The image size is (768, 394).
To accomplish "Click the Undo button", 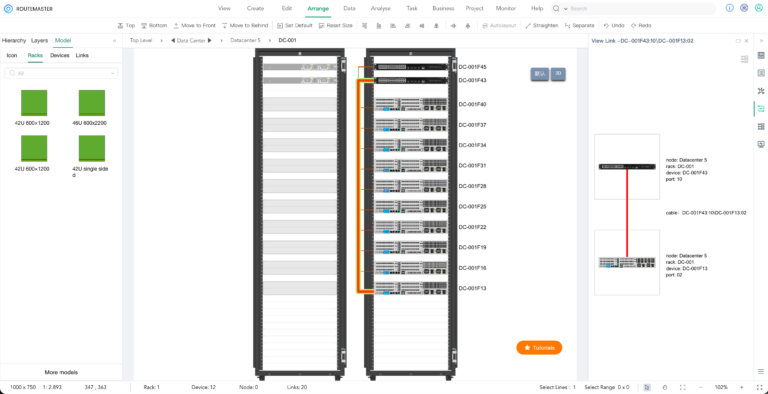I will tap(614, 25).
